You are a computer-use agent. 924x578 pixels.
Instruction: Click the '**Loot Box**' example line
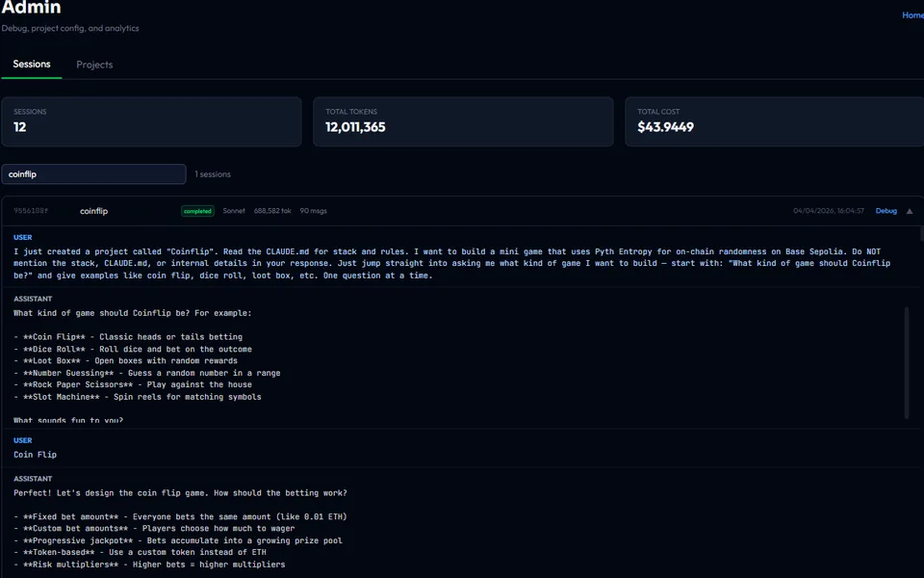click(x=125, y=361)
